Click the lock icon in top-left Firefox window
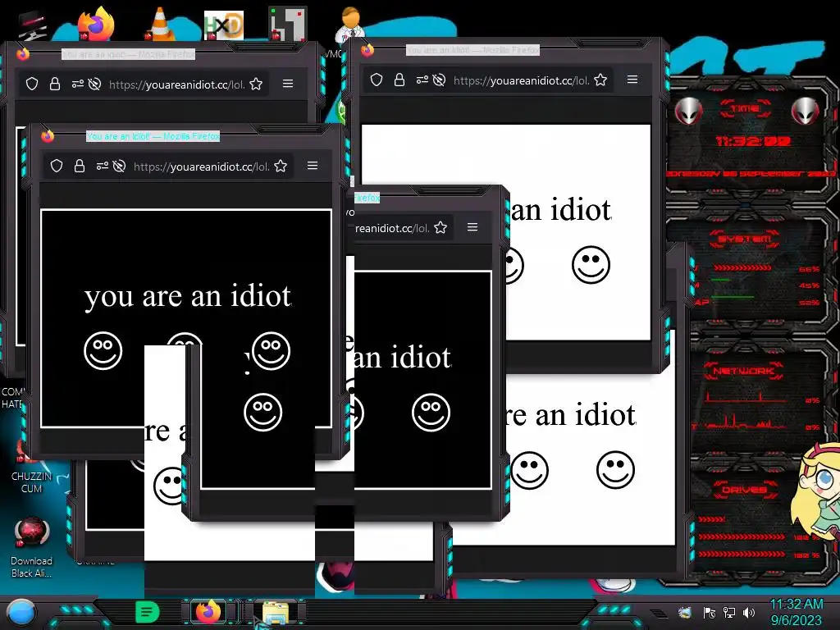 [55, 84]
